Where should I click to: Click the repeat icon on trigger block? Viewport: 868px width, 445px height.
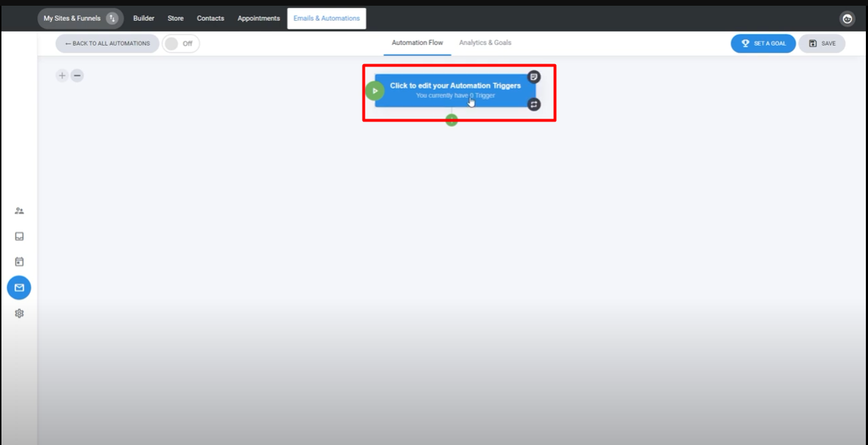[x=534, y=104]
